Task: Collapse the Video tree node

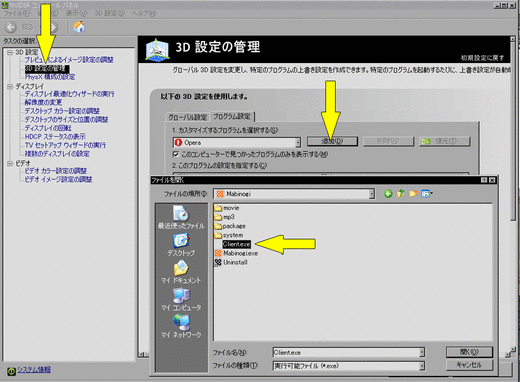Action: [x=10, y=163]
